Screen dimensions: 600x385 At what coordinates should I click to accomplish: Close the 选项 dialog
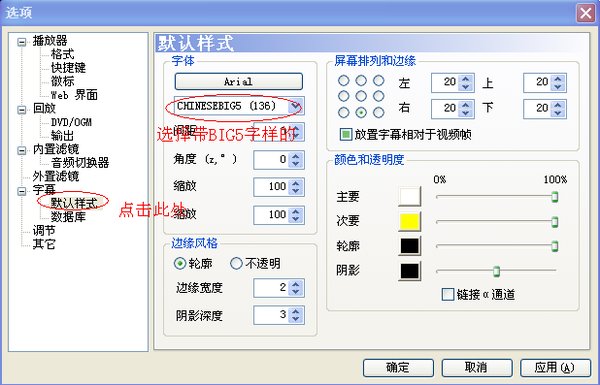585,13
